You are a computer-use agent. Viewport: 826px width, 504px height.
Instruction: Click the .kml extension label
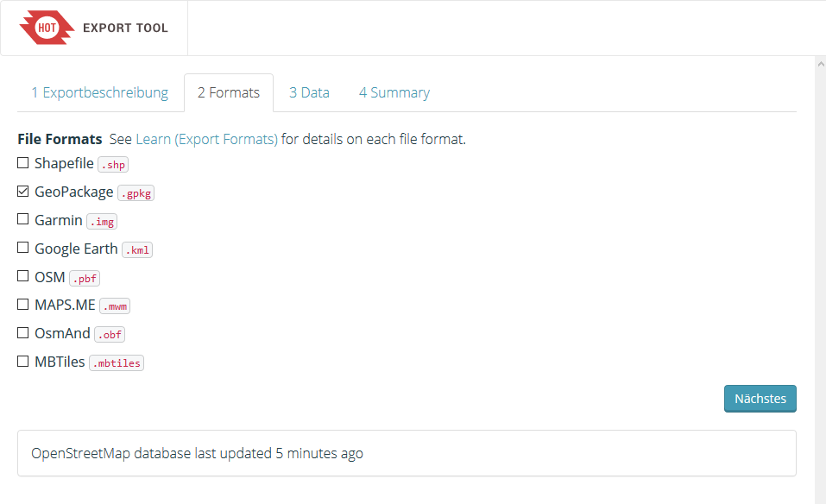137,250
